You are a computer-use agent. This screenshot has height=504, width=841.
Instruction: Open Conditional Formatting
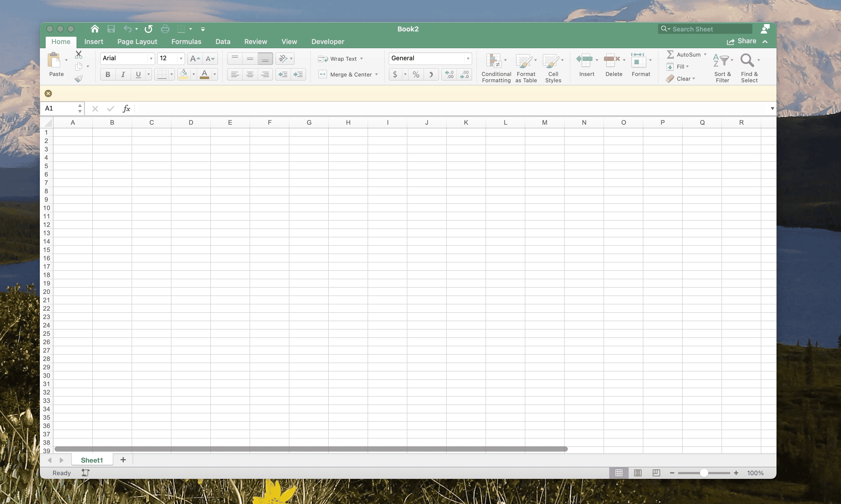496,68
